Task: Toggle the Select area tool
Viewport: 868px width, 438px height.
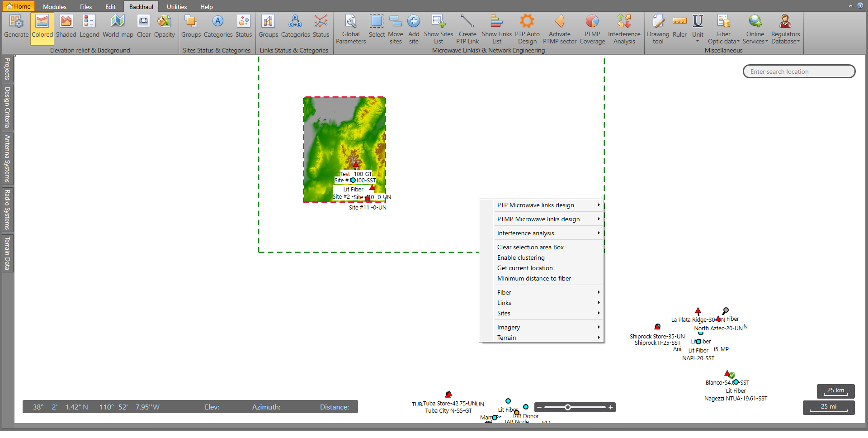Action: coord(376,28)
